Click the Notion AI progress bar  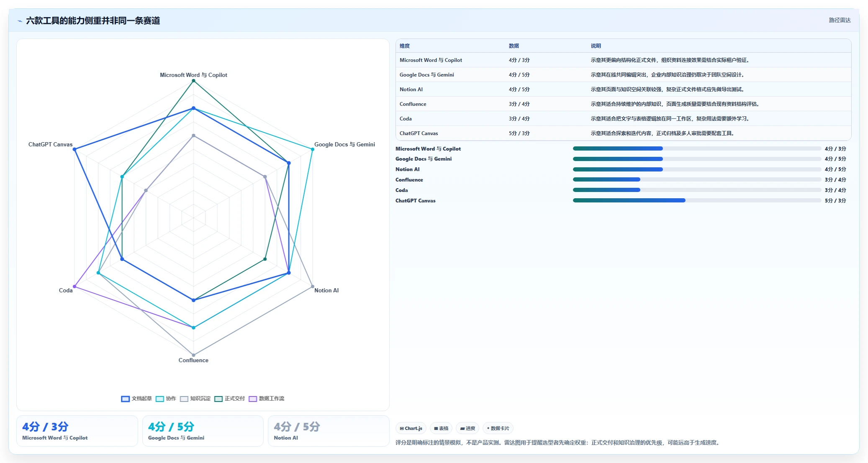point(697,169)
